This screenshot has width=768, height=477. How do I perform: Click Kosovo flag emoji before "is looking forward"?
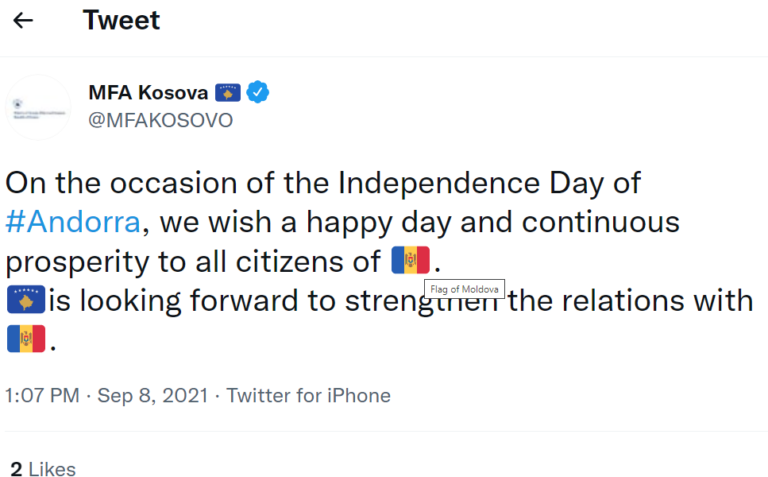tap(24, 299)
